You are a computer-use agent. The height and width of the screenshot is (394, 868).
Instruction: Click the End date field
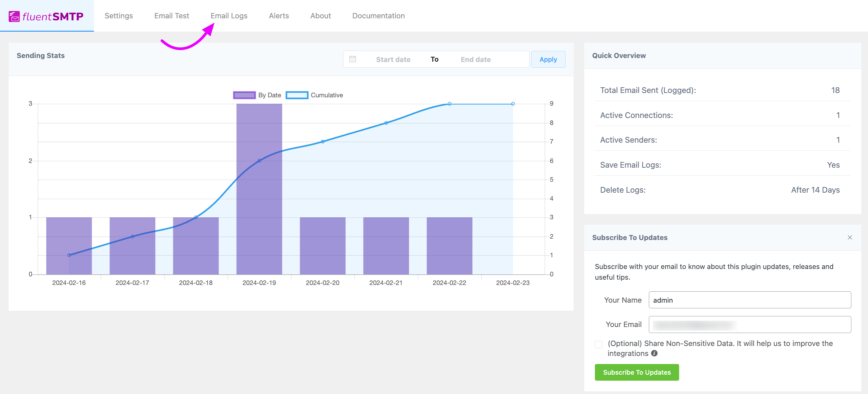click(x=475, y=59)
